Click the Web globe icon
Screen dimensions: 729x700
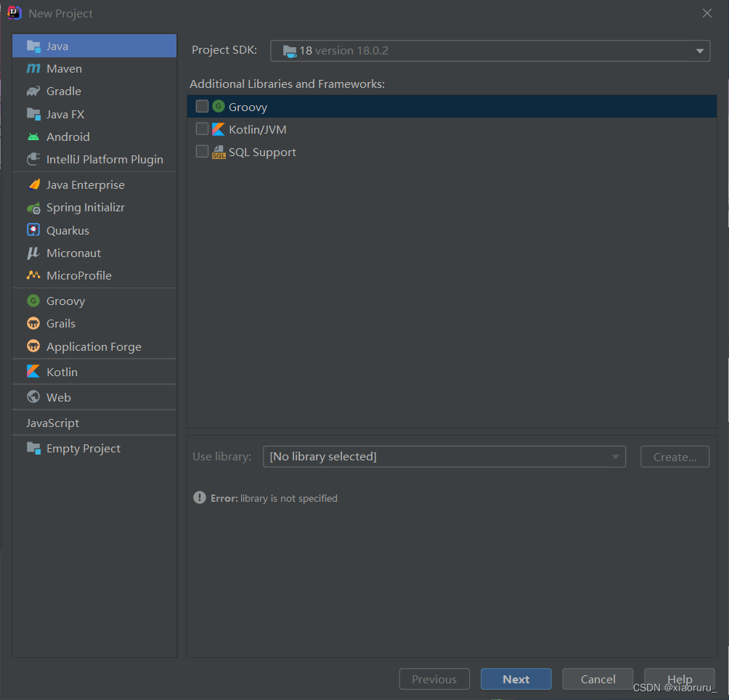[33, 396]
